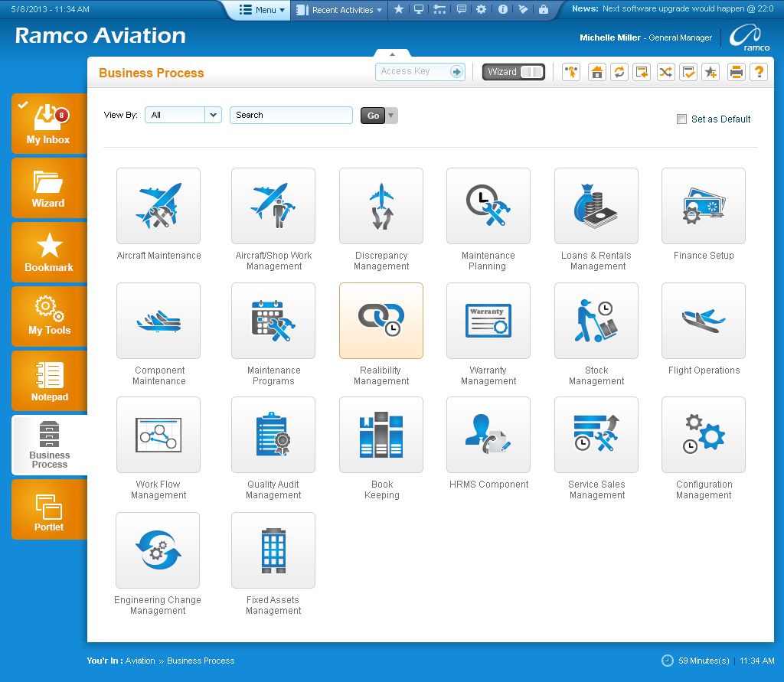
Task: Launch the Flight Operations module
Action: [703, 320]
